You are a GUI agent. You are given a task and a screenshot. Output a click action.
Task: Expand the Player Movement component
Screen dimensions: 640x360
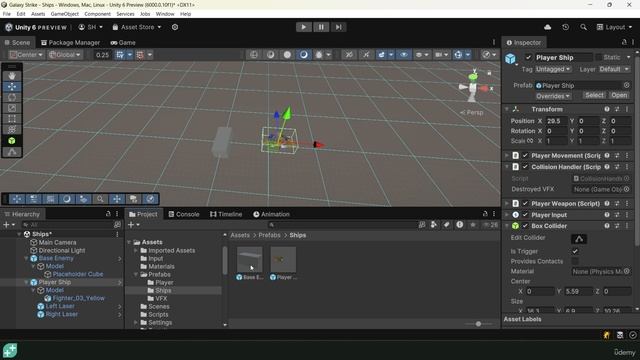pyautogui.click(x=507, y=156)
